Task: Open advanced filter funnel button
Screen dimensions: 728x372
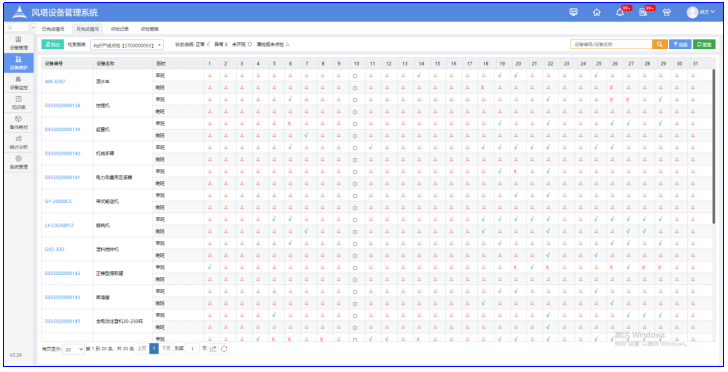Action: click(680, 44)
